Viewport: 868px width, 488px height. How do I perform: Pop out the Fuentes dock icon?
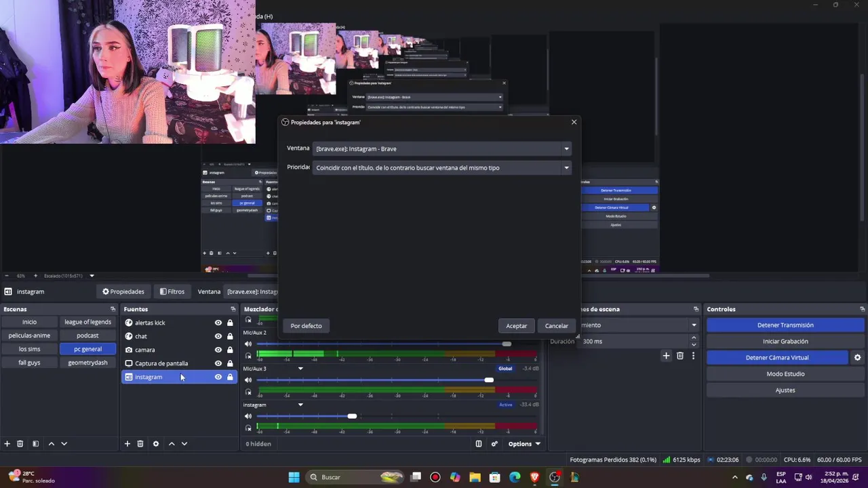pos(233,309)
